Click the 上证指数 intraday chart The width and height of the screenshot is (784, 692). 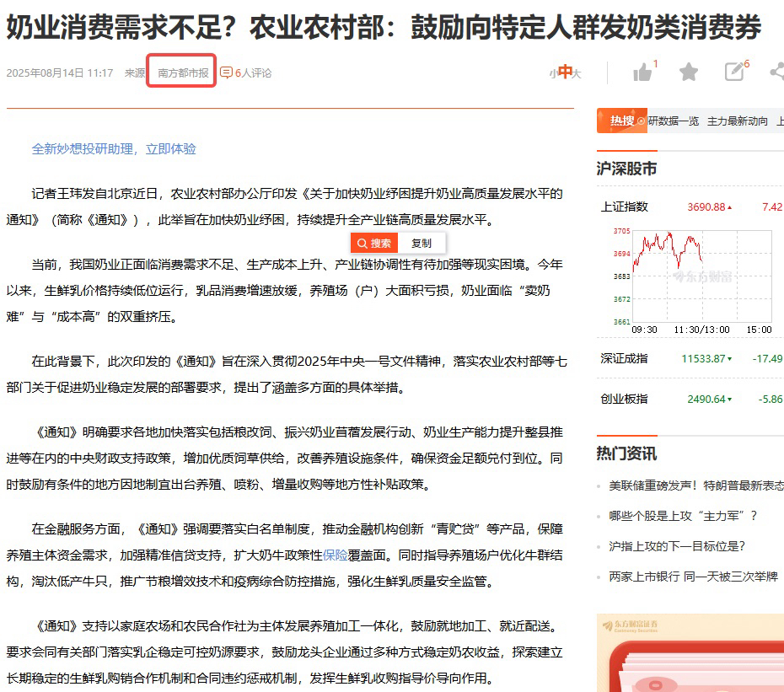[x=692, y=280]
